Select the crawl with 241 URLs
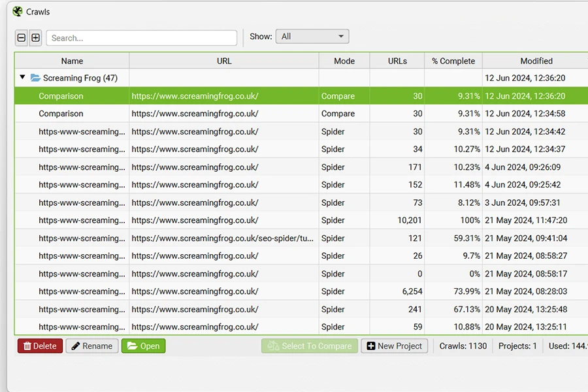 pyautogui.click(x=301, y=310)
